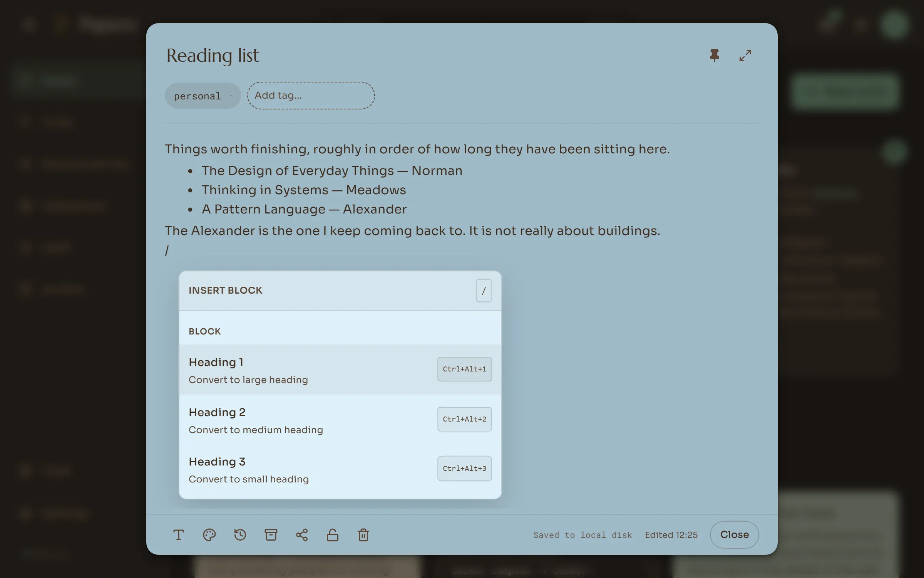Click the INSERT BLOCK header label
The image size is (924, 578).
(x=225, y=291)
